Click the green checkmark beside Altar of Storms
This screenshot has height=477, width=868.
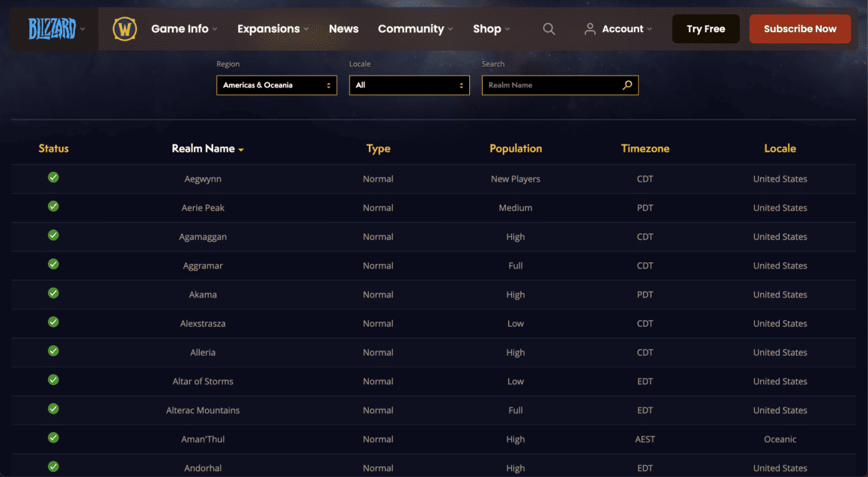[x=53, y=380]
